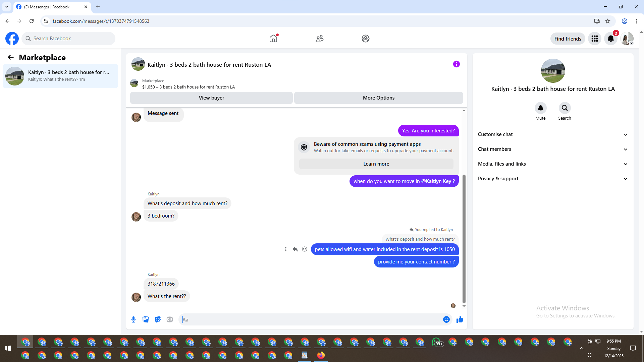Click Learn more on the scam warning
Image resolution: width=644 pixels, height=362 pixels.
(376, 164)
